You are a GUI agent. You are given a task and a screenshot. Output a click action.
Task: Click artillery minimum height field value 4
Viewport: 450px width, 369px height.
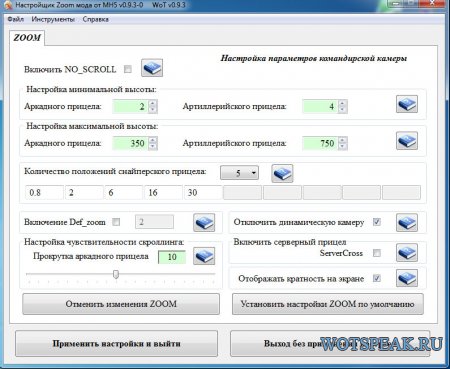click(320, 106)
